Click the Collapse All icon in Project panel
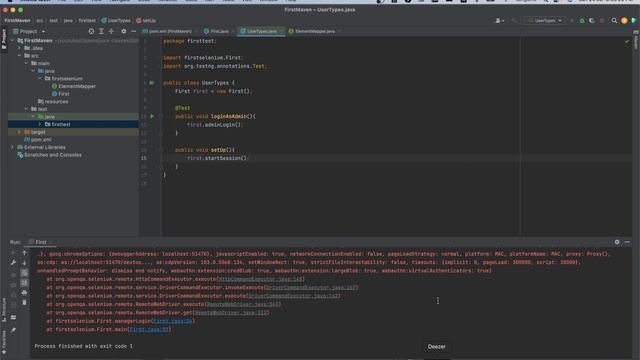Viewport: 640px width, 360px height. pyautogui.click(x=111, y=31)
